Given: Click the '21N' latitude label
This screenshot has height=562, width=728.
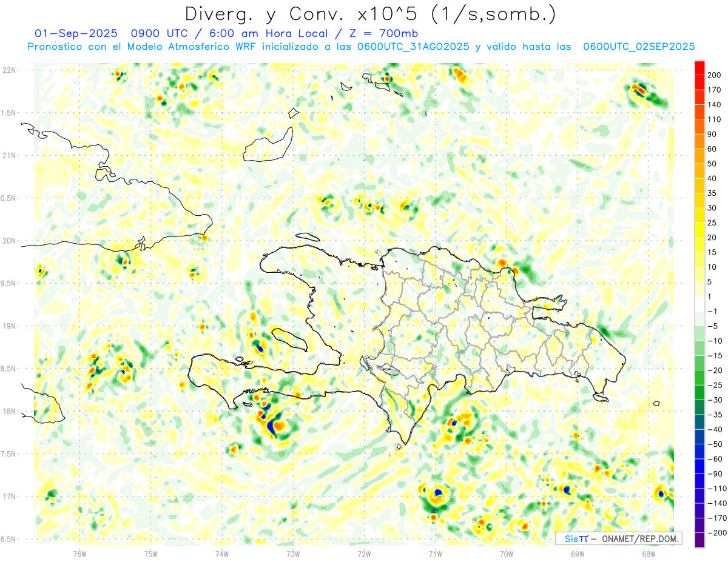Looking at the screenshot, I should 8,155.
